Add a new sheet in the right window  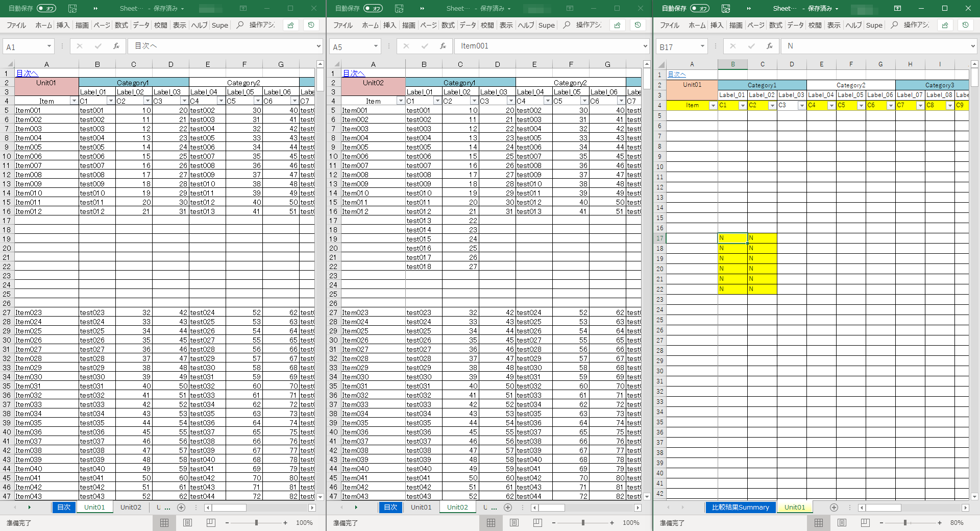click(x=834, y=508)
